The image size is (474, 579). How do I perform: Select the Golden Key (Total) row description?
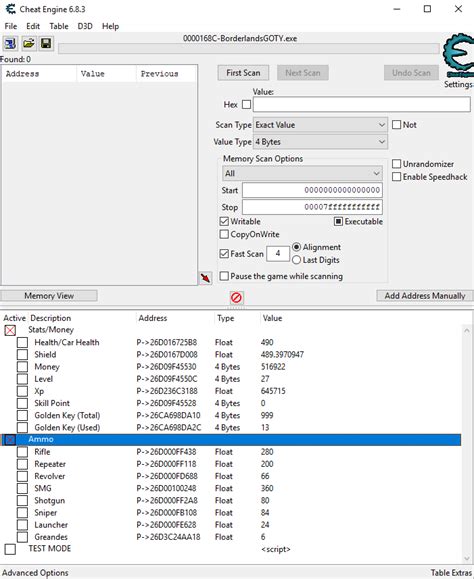point(67,415)
